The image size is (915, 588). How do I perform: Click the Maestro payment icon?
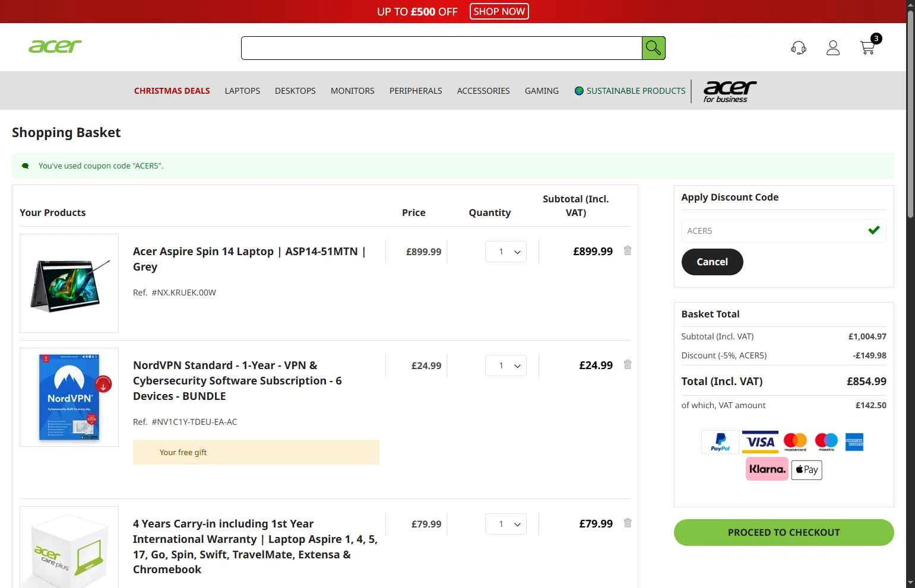(826, 442)
